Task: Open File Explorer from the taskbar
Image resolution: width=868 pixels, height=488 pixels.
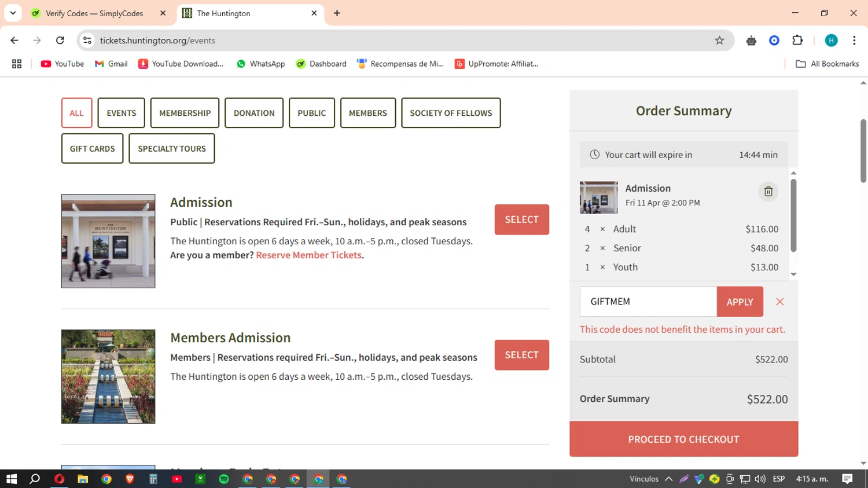Action: [83, 479]
